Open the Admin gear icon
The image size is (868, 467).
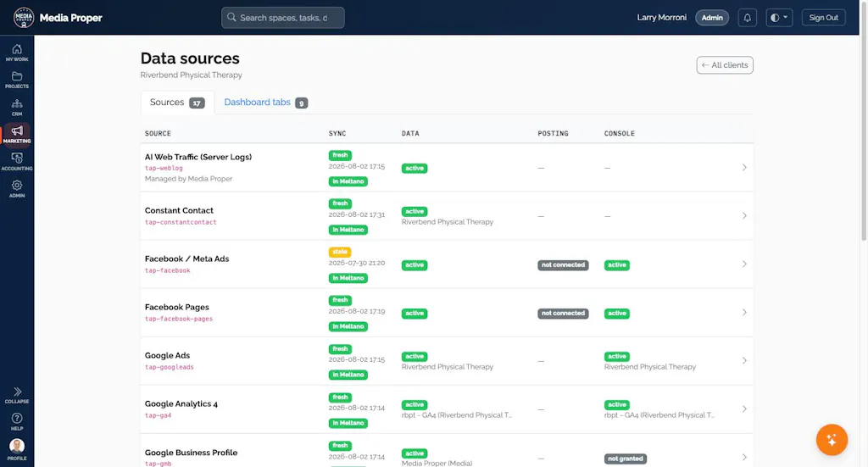coord(17,189)
